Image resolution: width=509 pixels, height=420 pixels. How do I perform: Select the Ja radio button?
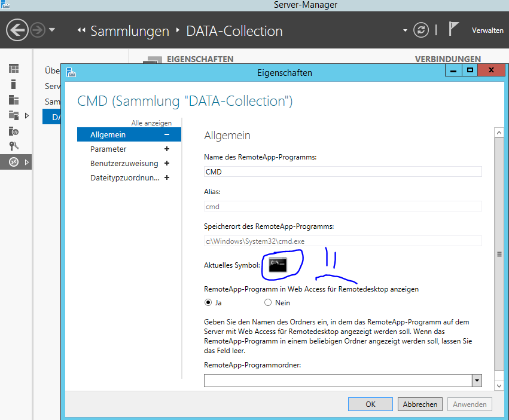tap(208, 302)
